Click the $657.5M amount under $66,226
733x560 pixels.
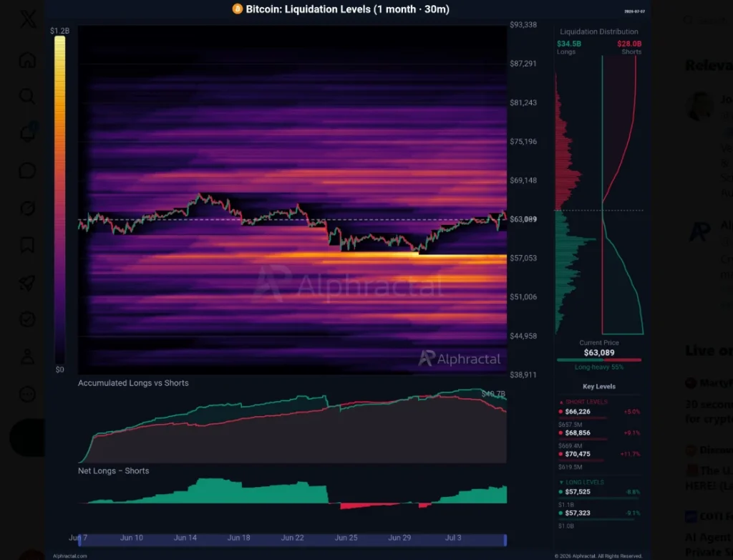(570, 425)
